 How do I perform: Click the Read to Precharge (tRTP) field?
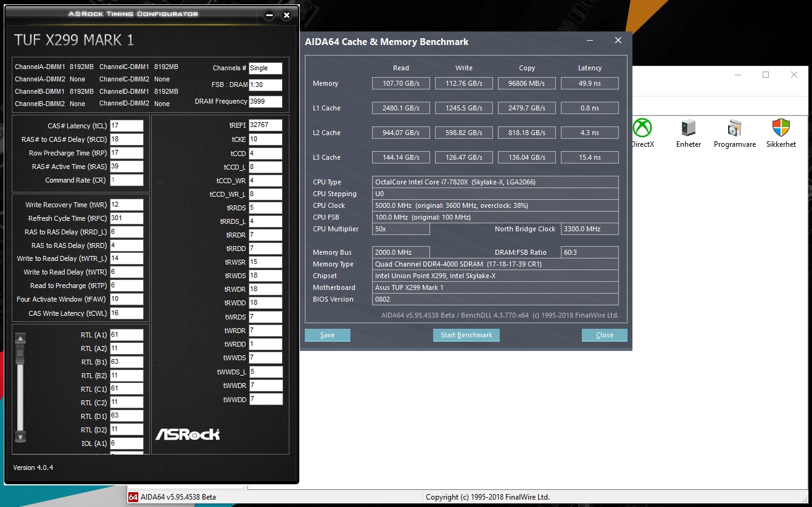click(126, 286)
